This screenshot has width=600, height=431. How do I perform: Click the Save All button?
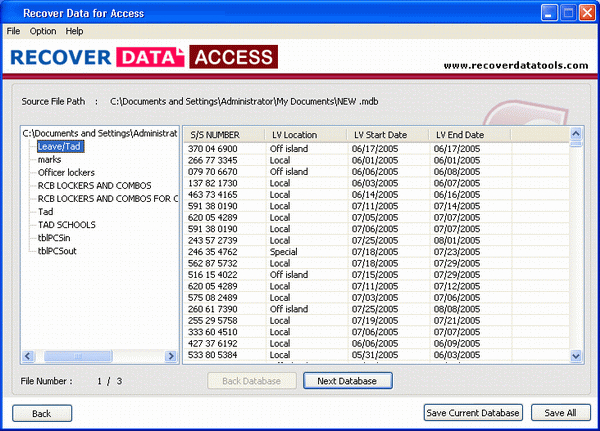[x=559, y=412]
